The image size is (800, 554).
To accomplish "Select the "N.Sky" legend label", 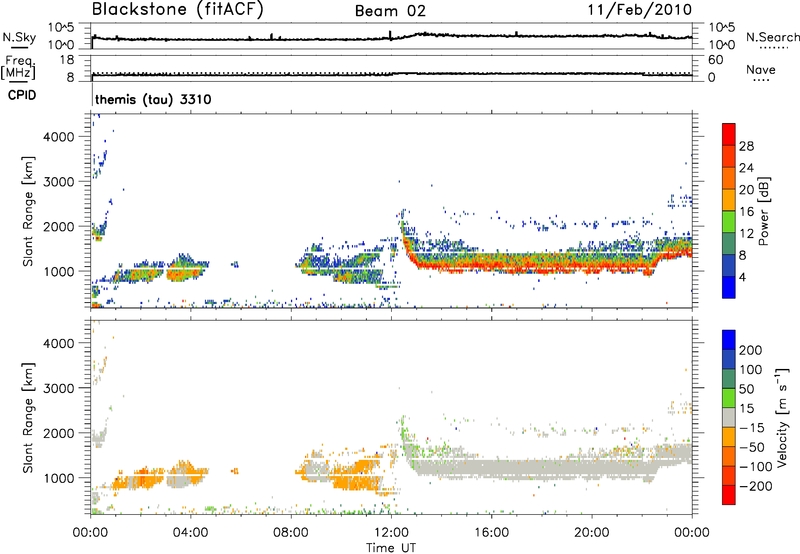I will pyautogui.click(x=19, y=37).
